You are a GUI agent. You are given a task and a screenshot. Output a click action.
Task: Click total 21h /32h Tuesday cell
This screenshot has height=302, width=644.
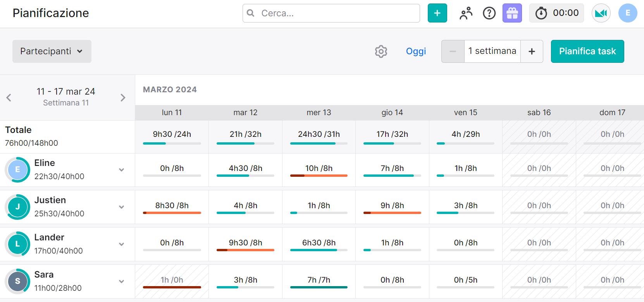pos(245,137)
